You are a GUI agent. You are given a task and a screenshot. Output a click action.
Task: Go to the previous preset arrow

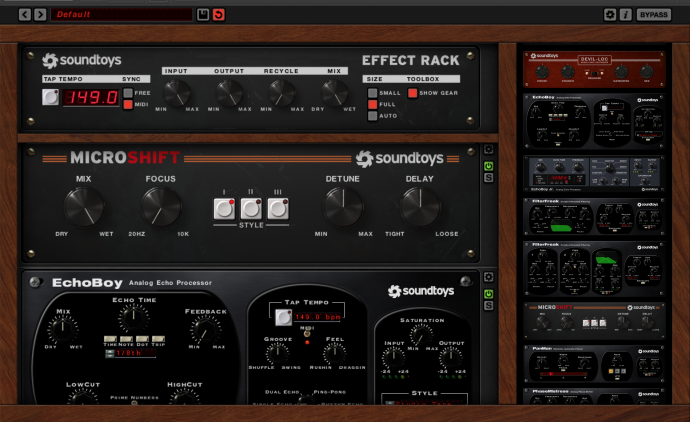(x=25, y=15)
